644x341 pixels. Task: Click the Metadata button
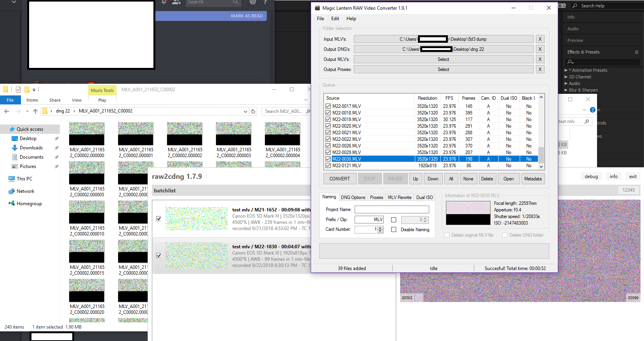[533, 179]
